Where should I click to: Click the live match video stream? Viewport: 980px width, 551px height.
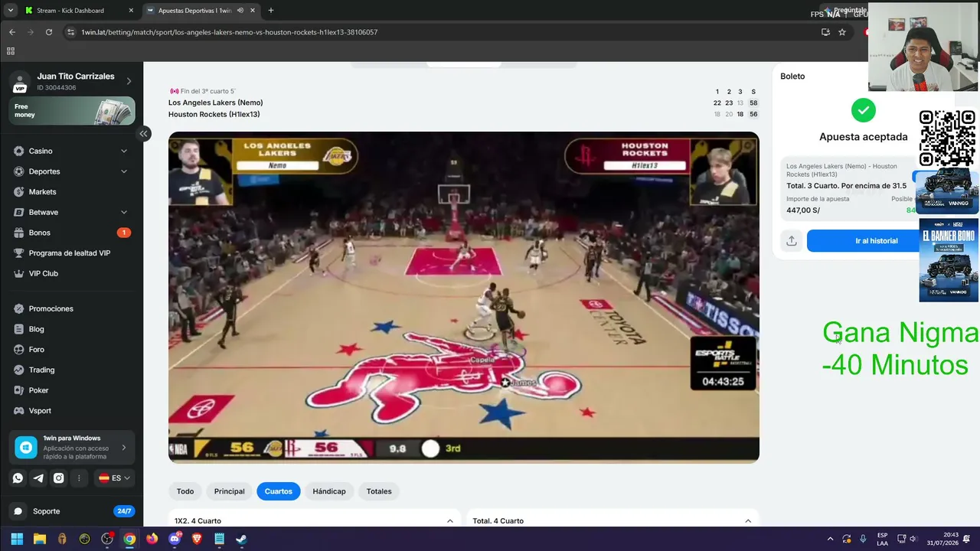pos(464,297)
